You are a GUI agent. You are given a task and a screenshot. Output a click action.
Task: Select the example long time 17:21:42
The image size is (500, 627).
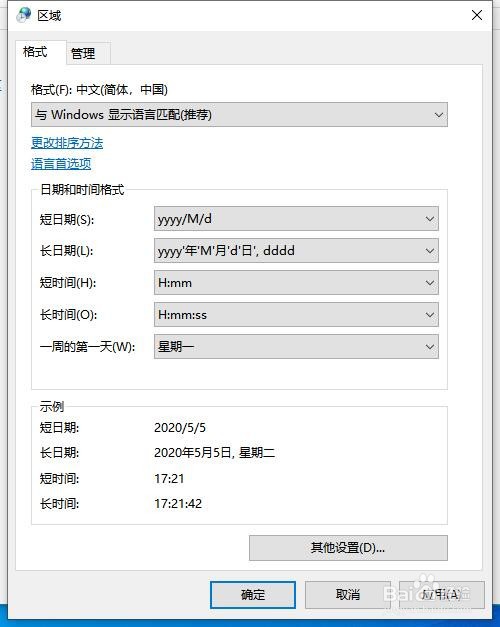tap(178, 503)
